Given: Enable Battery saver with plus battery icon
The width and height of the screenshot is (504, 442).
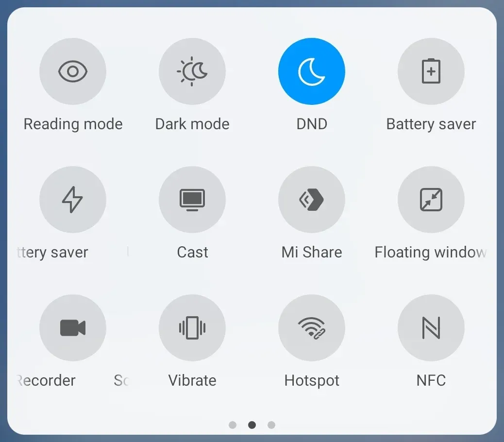Looking at the screenshot, I should click(x=431, y=71).
